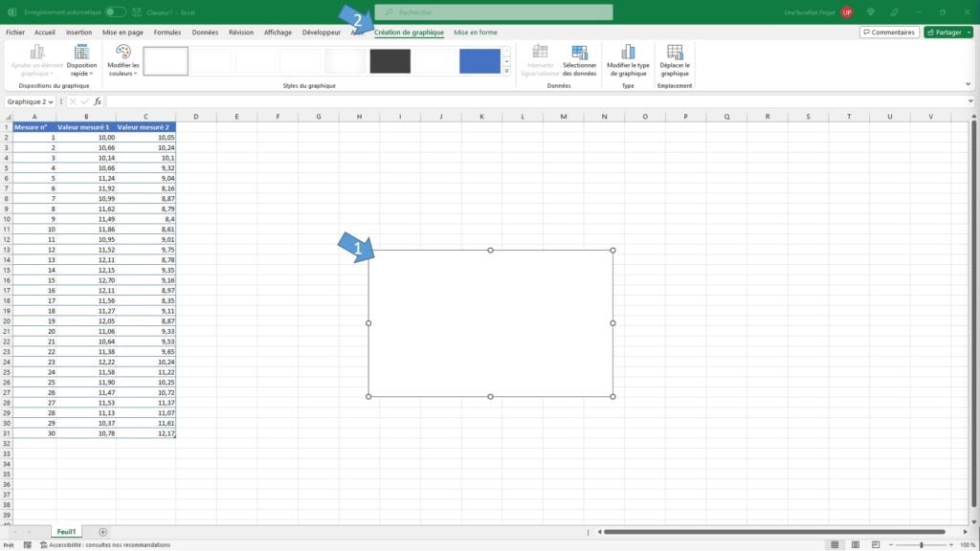The image size is (980, 551).
Task: Click the zoom slider handle
Action: [x=922, y=545]
